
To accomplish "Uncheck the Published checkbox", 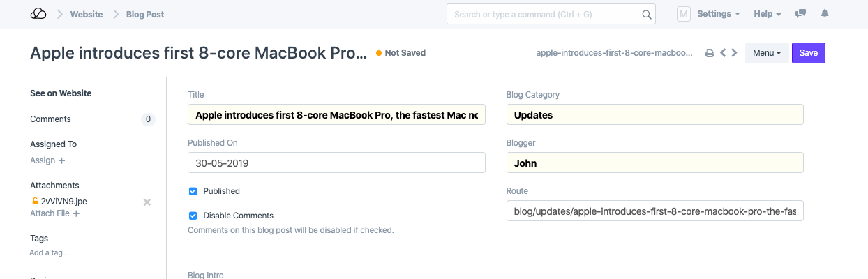I will [193, 191].
